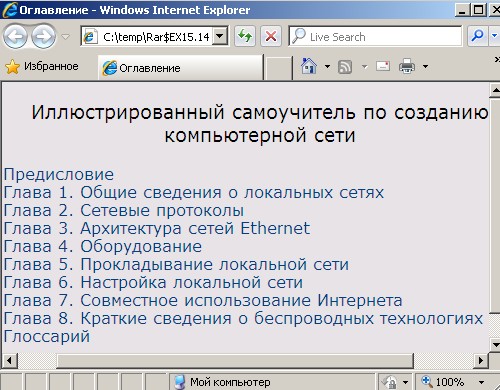500x390 pixels.
Task: Click into the Live Search box
Action: [375, 36]
